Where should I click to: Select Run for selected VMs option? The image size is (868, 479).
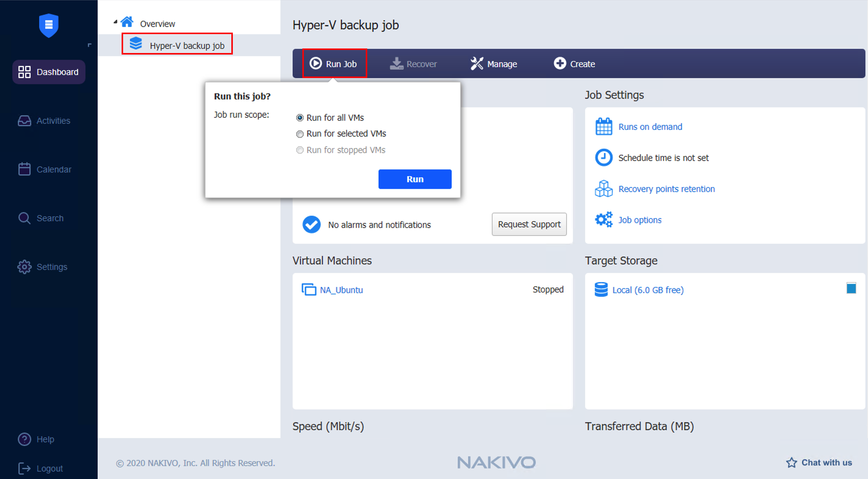300,134
